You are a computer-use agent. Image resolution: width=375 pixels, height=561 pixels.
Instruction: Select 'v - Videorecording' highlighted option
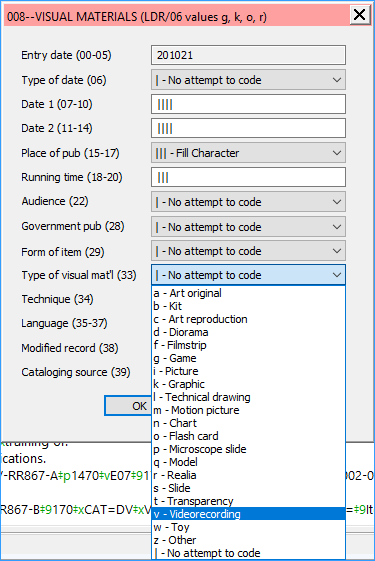(x=248, y=514)
